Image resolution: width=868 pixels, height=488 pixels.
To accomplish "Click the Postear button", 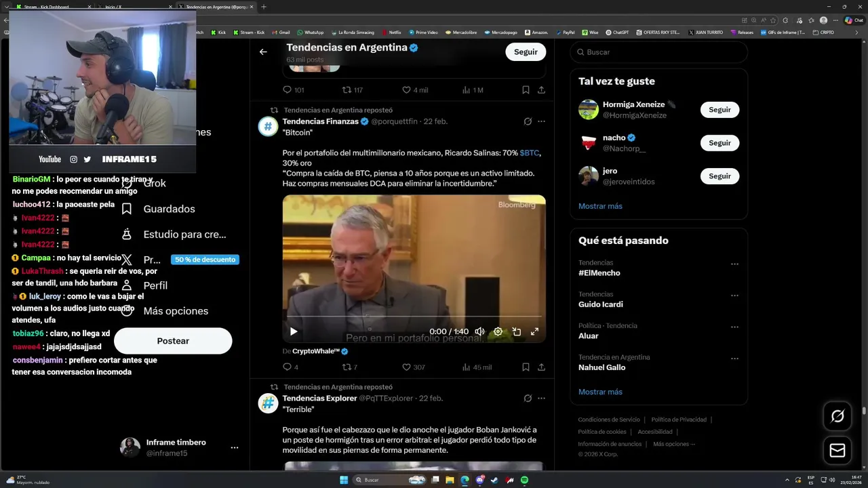I will tap(173, 341).
